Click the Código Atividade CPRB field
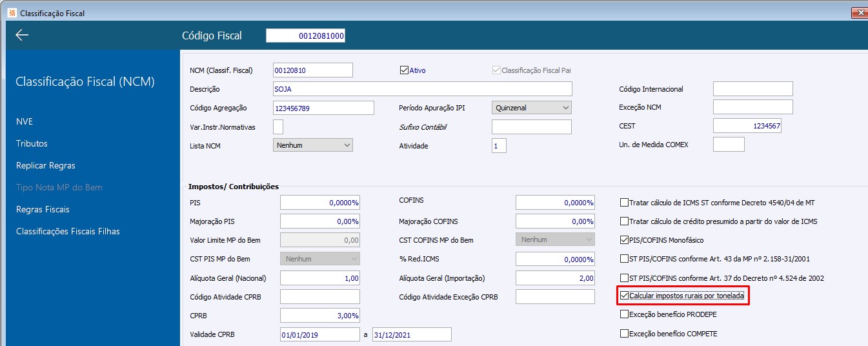868x346 pixels. tap(320, 296)
